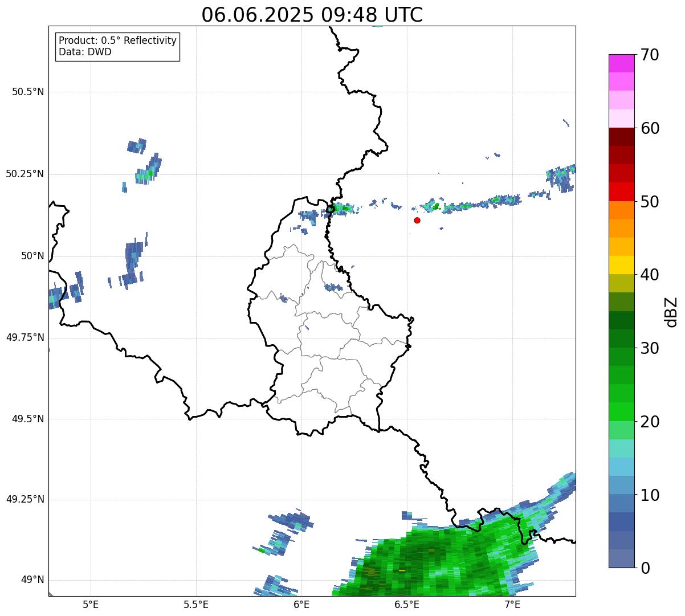Pick the yellow swatch just above 40
Screen dimensions: 685x616
pyautogui.click(x=622, y=265)
